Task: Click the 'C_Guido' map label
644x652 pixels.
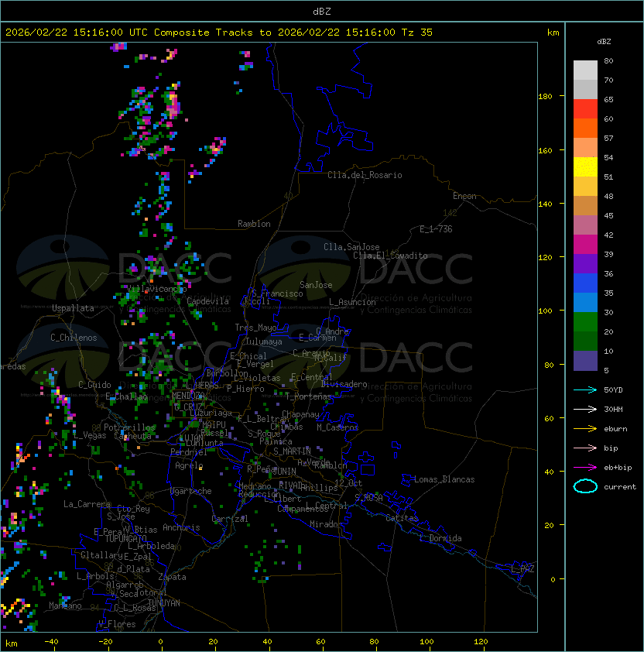Action: [x=94, y=385]
